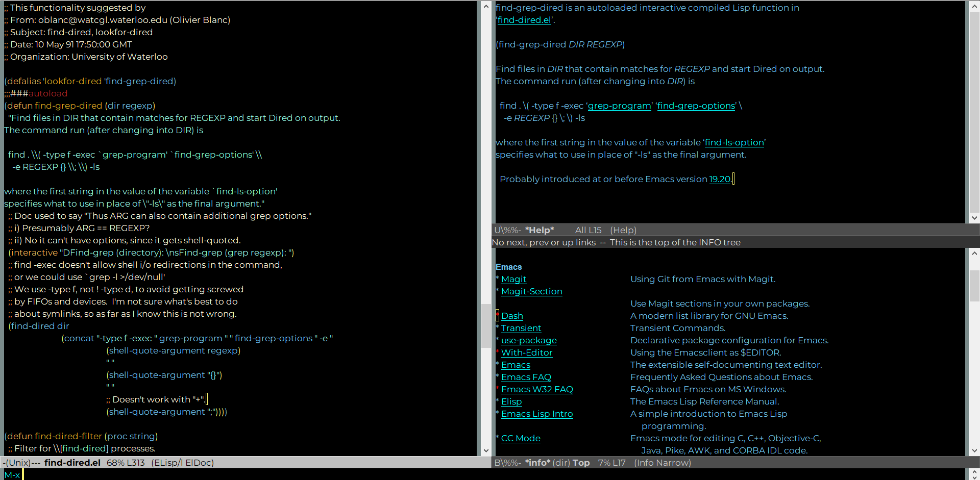Click the 'Emacs' category heading in info
This screenshot has height=480, width=980.
508,267
